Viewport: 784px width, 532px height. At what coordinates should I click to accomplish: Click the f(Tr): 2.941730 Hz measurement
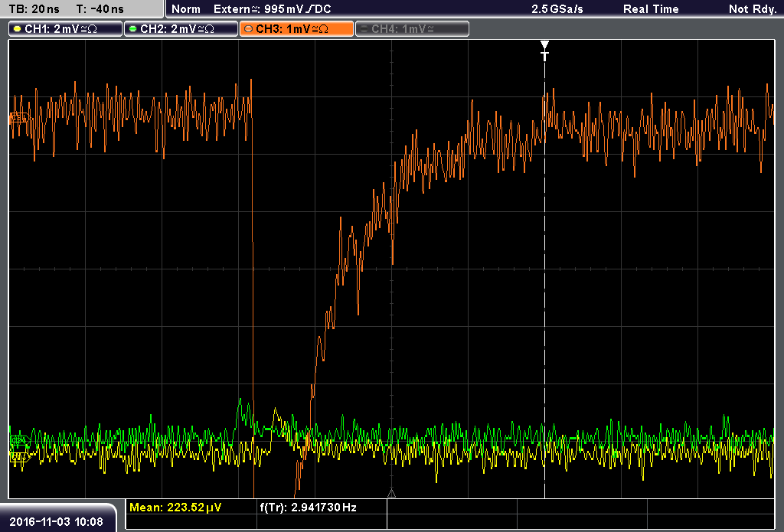click(308, 507)
